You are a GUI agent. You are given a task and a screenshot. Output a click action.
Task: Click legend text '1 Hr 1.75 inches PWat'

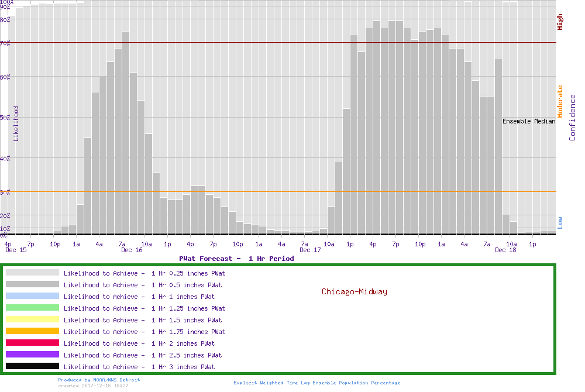click(x=188, y=332)
